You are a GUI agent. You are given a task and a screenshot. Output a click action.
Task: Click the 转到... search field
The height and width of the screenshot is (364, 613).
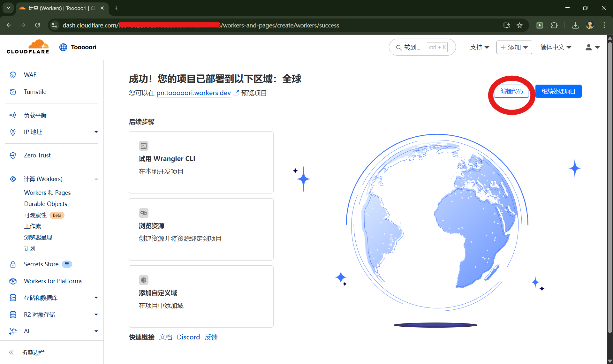412,47
